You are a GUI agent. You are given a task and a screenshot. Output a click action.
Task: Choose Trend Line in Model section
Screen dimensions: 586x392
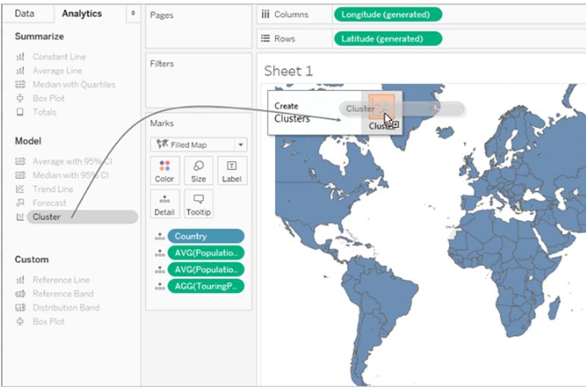tap(52, 189)
